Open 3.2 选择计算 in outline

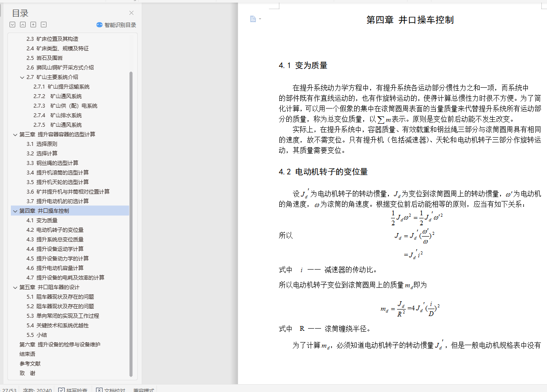(x=42, y=154)
